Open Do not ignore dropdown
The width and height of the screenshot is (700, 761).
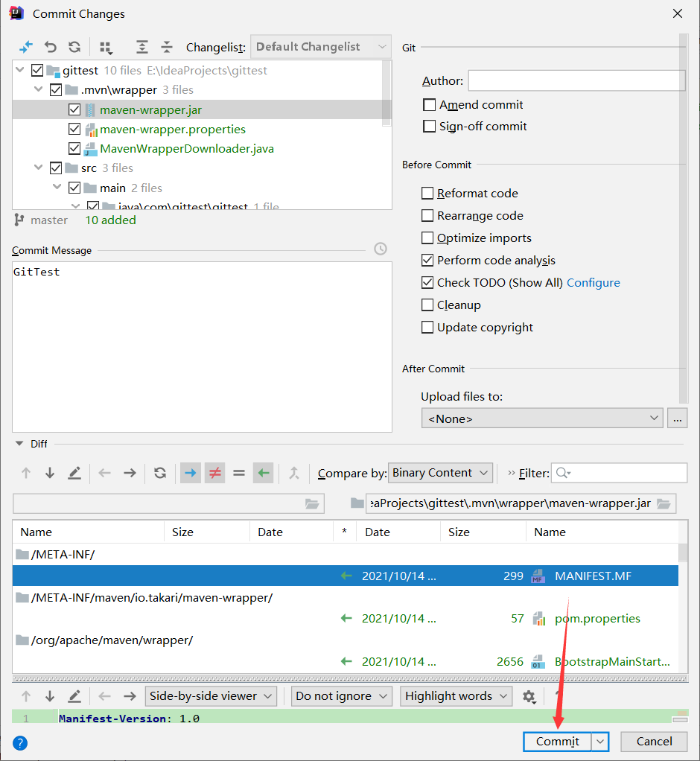pyautogui.click(x=342, y=696)
